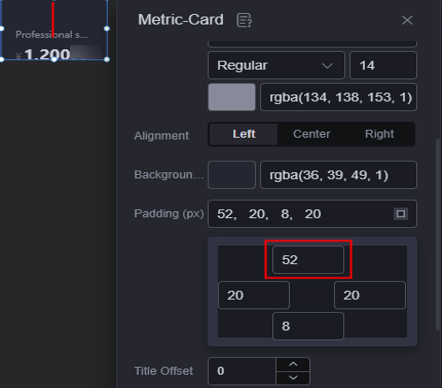The image size is (442, 388).
Task: Click the Title Offset value field
Action: [242, 371]
